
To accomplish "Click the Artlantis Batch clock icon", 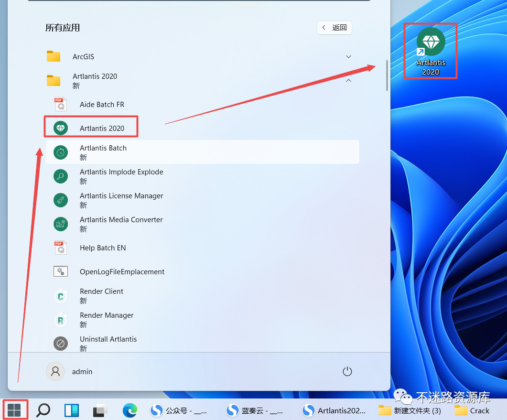I will click(61, 152).
